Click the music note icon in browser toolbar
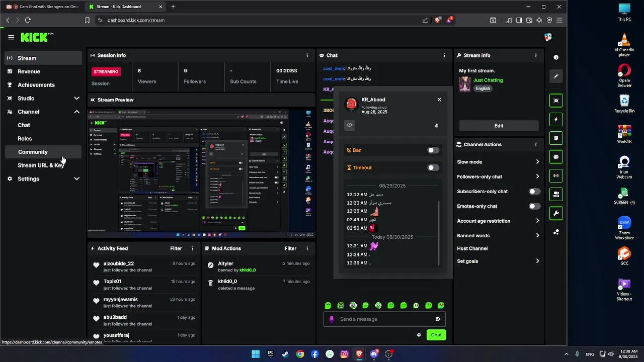Image resolution: width=644 pixels, height=362 pixels. click(x=510, y=20)
